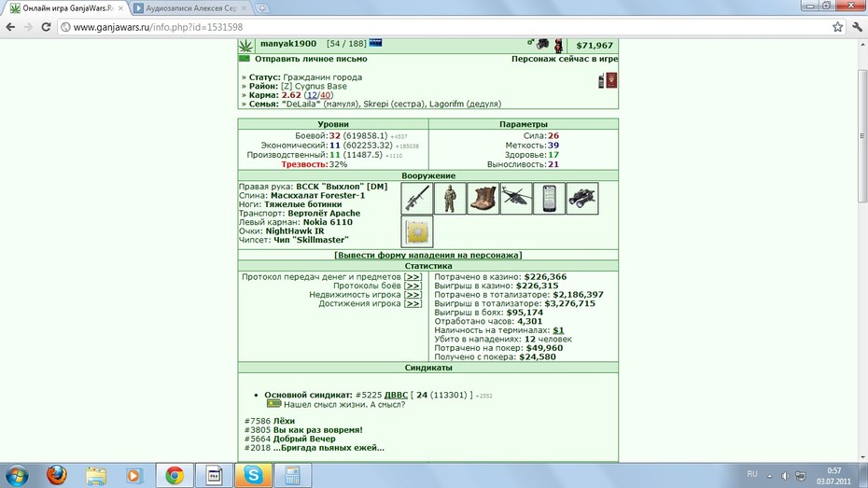This screenshot has width=868, height=488.
Task: Open the Nokia 6110 phone item image
Action: (549, 198)
